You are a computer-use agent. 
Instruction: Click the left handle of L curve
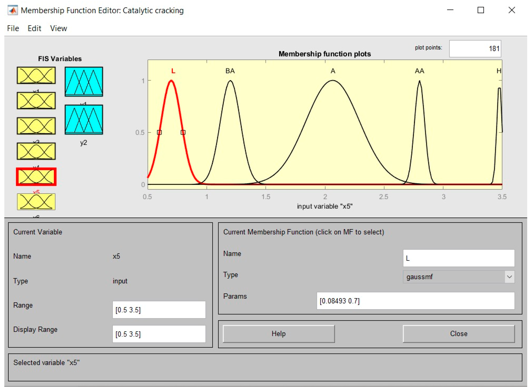coord(159,132)
